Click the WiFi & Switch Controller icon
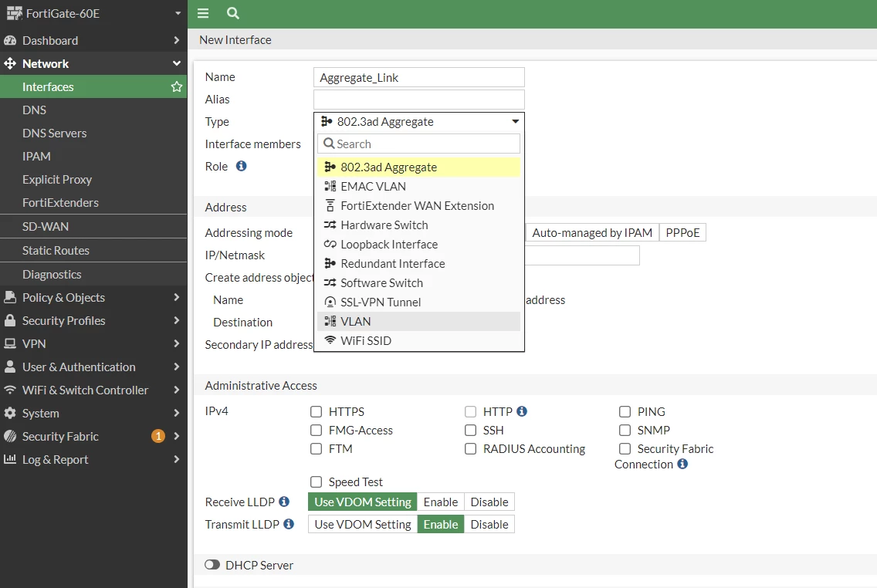 pyautogui.click(x=10, y=390)
